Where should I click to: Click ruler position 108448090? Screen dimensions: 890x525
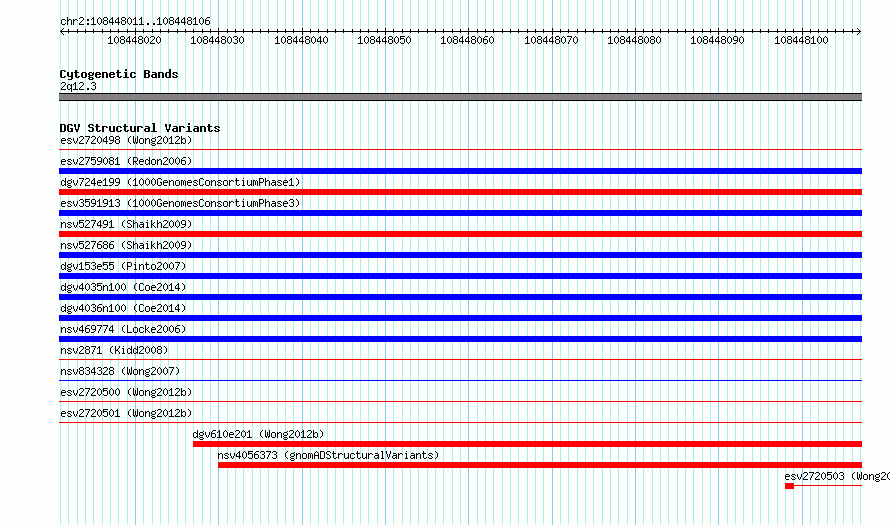[717, 40]
